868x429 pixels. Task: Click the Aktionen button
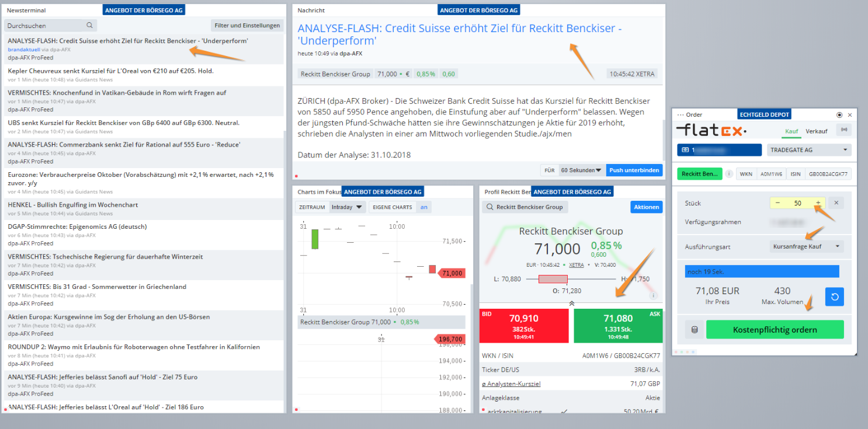[647, 207]
